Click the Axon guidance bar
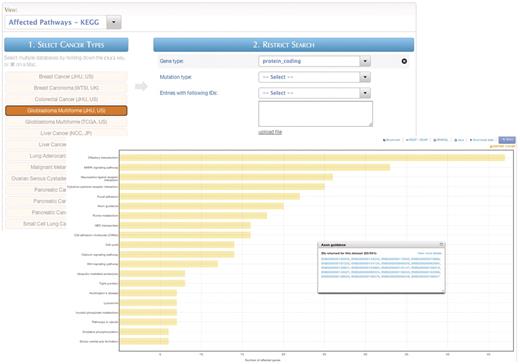The image size is (520, 364). (202, 206)
